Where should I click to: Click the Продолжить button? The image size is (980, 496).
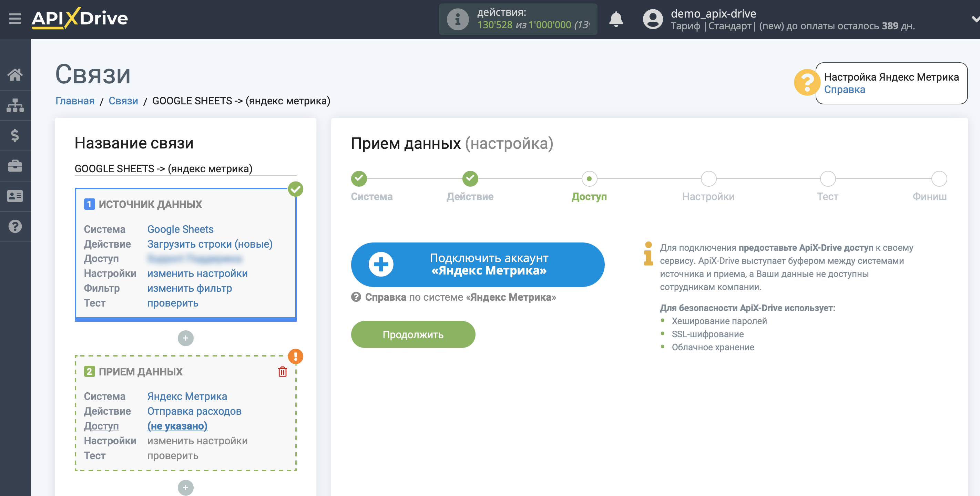click(x=413, y=334)
